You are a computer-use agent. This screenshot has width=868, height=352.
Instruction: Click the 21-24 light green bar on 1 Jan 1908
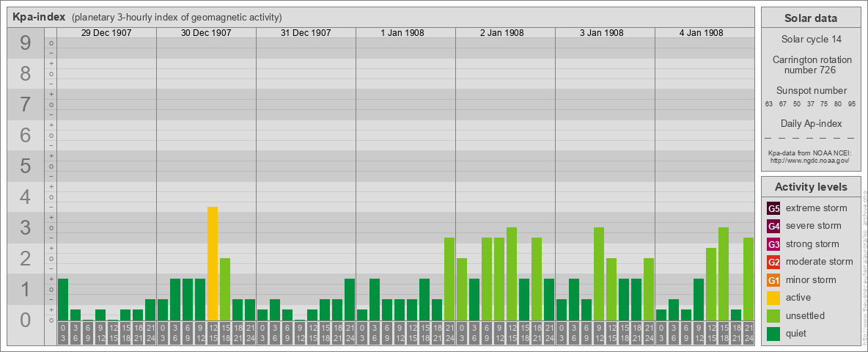449,279
